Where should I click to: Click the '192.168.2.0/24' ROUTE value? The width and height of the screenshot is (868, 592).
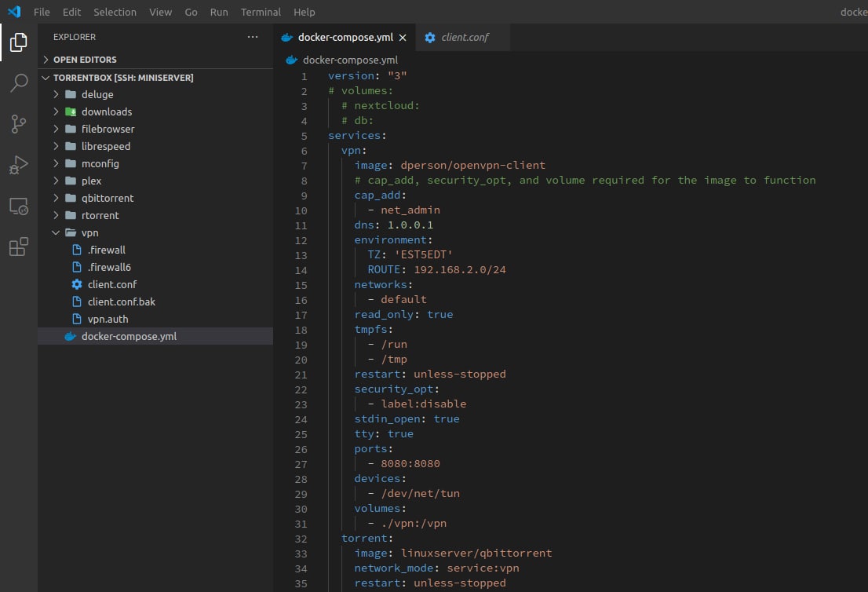point(459,269)
